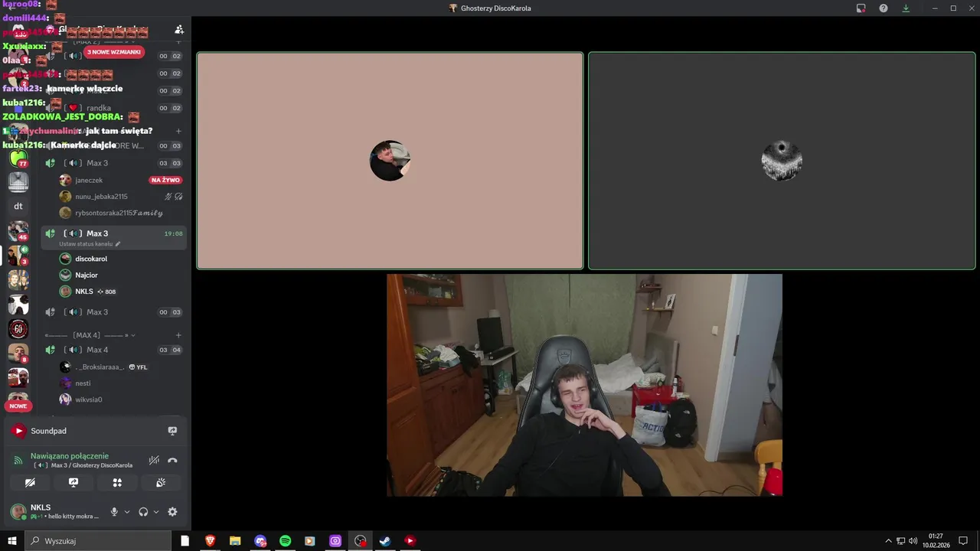Edit channel status "Ustaw status kanału"

(x=90, y=244)
